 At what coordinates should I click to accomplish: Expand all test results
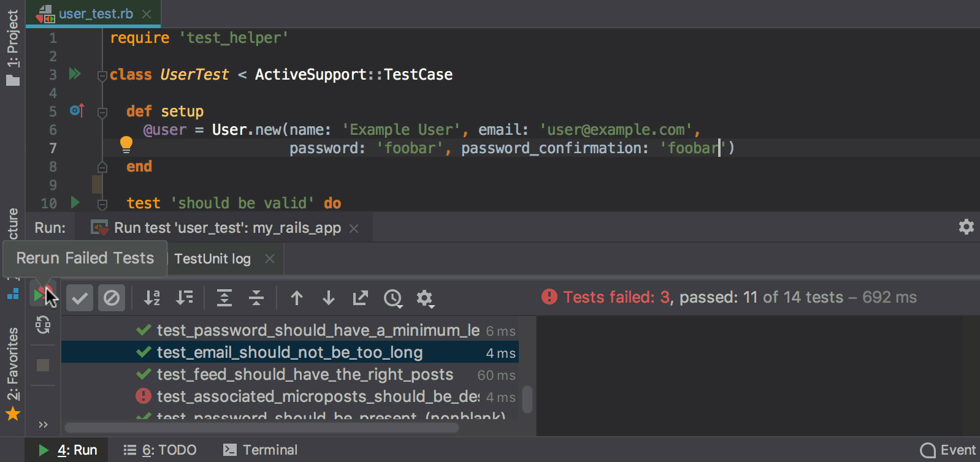click(x=224, y=298)
